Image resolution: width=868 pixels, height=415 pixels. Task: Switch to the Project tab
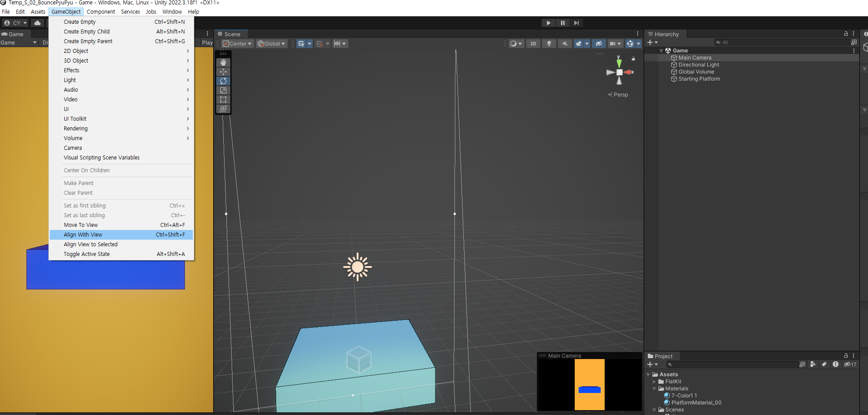[x=661, y=356]
